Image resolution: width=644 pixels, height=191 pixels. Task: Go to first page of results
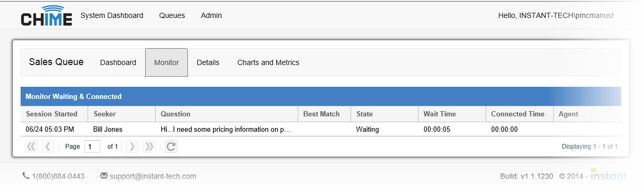pos(31,147)
